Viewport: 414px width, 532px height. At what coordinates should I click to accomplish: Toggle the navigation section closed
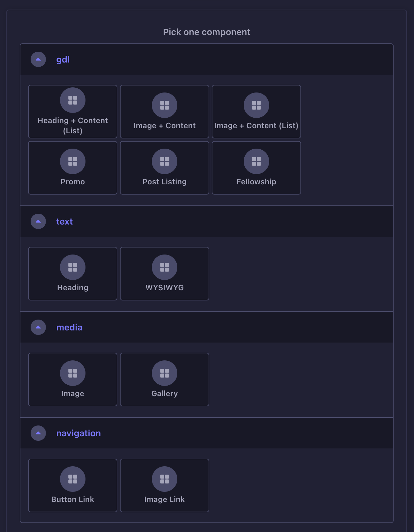point(38,433)
